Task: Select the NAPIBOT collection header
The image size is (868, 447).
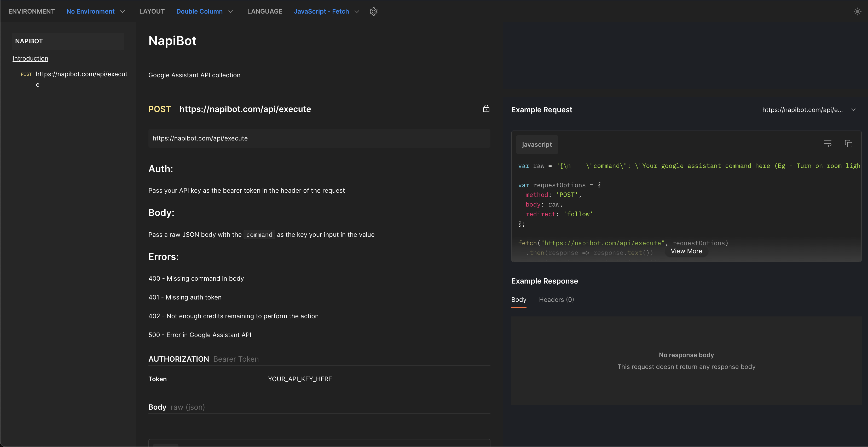Action: (x=68, y=41)
